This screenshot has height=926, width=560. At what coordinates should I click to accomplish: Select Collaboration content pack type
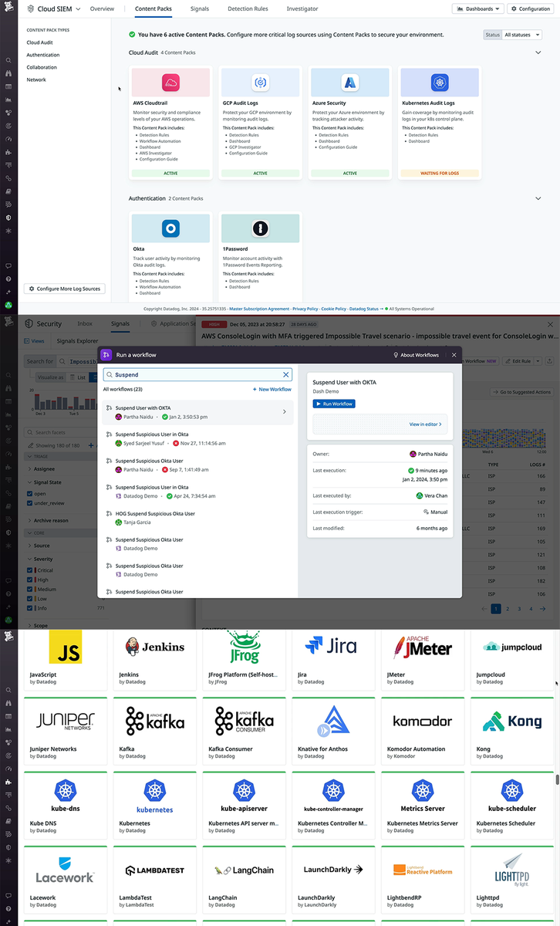(x=42, y=67)
